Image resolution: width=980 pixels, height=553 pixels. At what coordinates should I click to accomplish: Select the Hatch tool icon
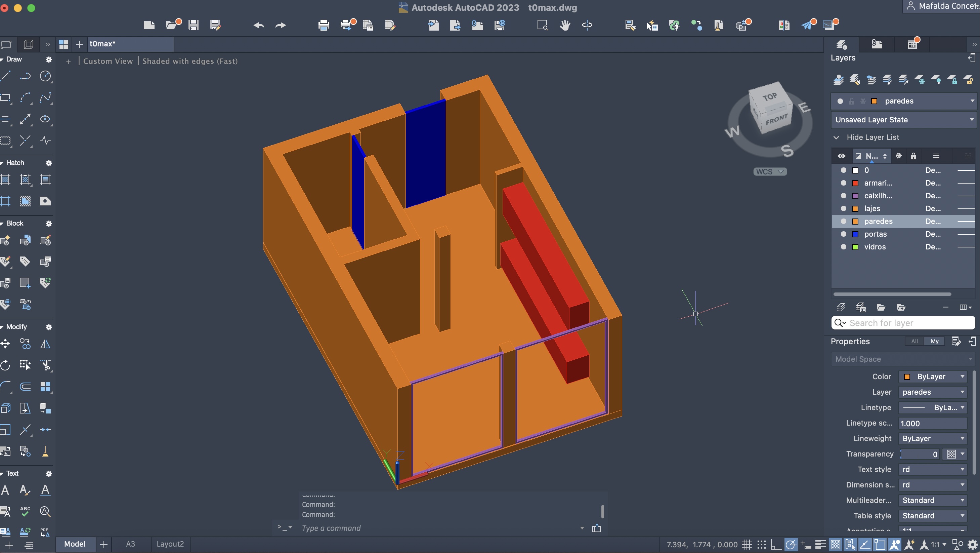pyautogui.click(x=5, y=180)
